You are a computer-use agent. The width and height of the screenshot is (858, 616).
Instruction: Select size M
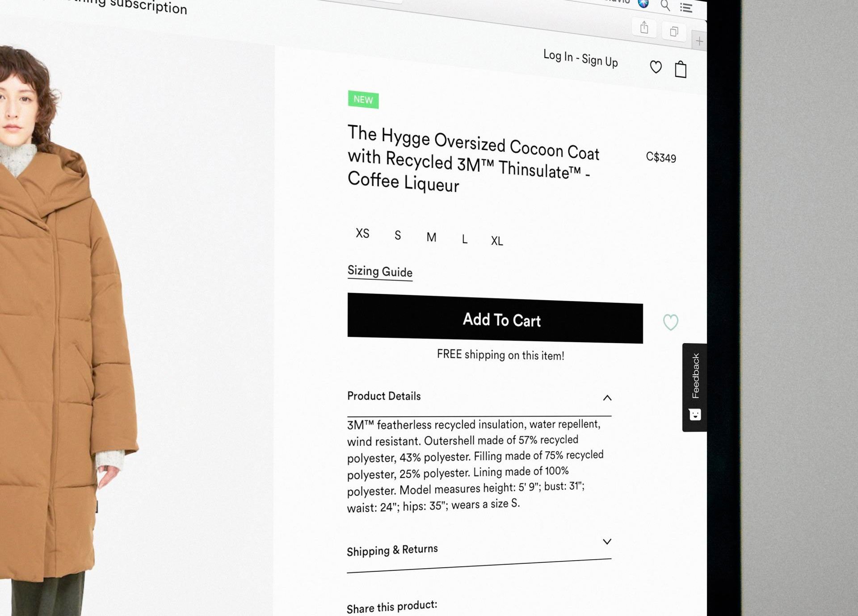click(431, 237)
